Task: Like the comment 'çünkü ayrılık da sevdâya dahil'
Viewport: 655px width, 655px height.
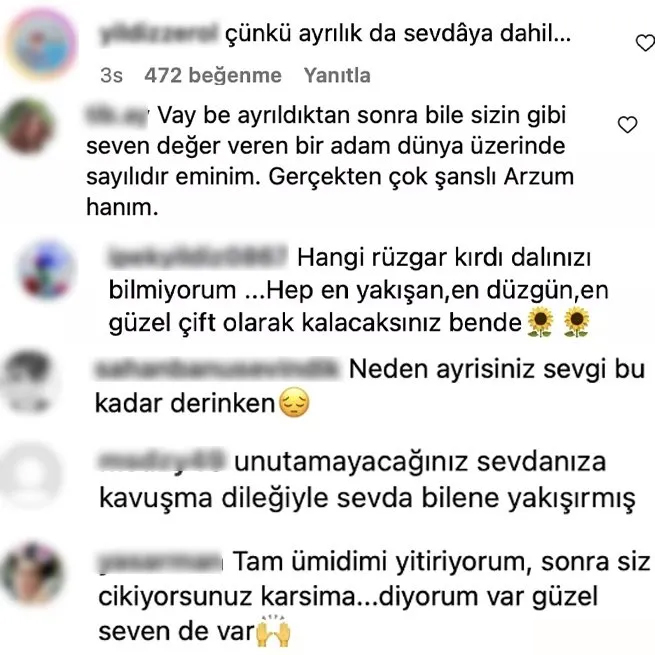Action: pyautogui.click(x=645, y=43)
